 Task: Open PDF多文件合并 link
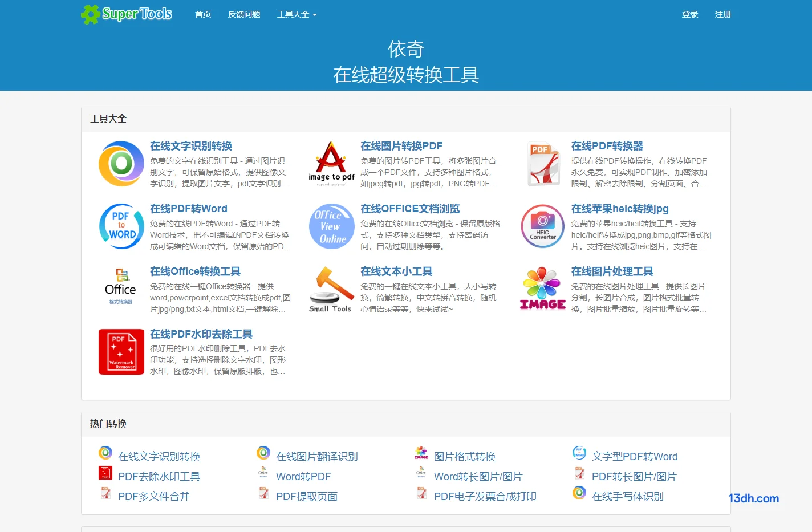[154, 496]
